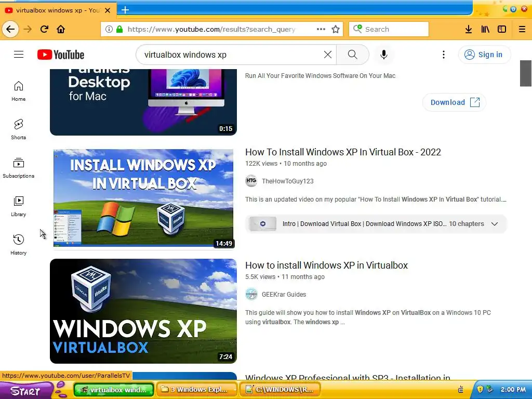Click the security shield tray icon
Viewport: 532px width, 399px height.
click(480, 389)
